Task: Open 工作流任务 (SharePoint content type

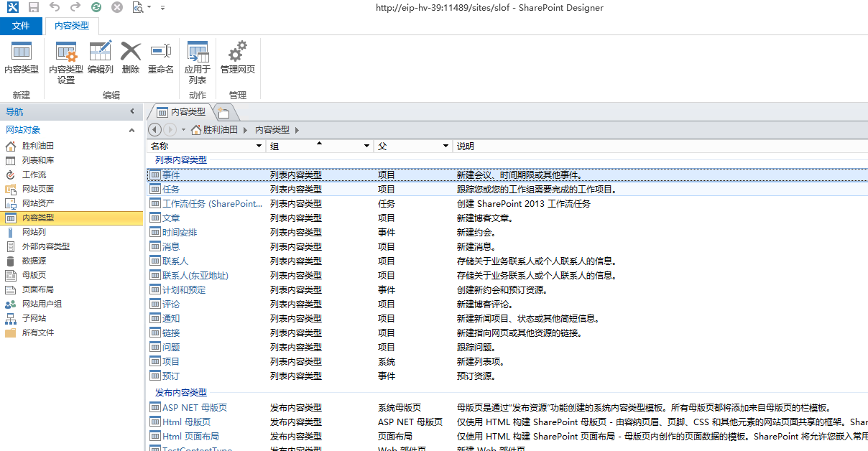Action: pyautogui.click(x=213, y=203)
